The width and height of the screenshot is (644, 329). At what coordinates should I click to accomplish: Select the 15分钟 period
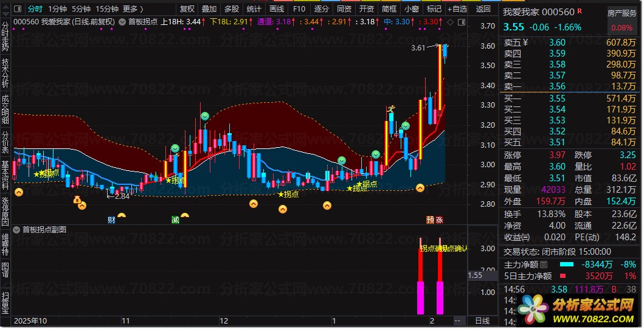(x=107, y=9)
